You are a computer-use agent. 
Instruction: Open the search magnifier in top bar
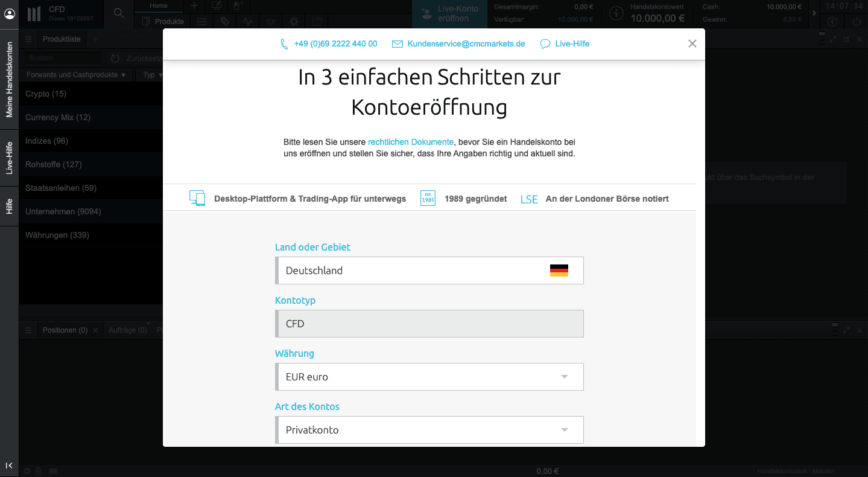tap(119, 13)
